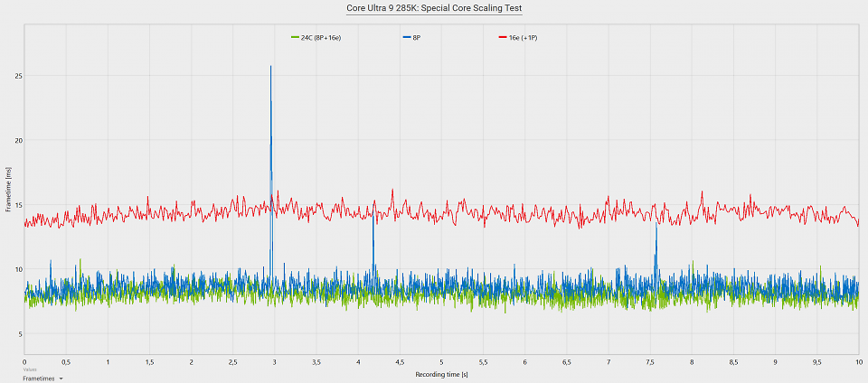Click the 9,5 tick on time axis
This screenshot has width=868, height=383.
816,362
